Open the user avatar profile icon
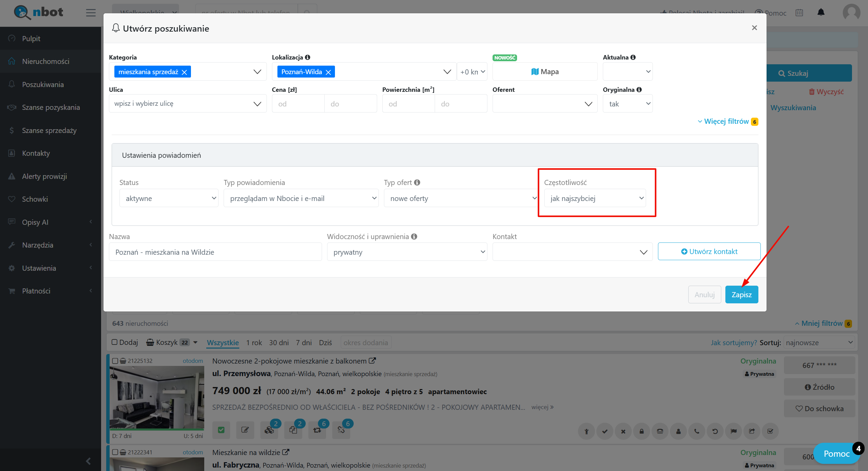The height and width of the screenshot is (471, 868). click(x=851, y=13)
